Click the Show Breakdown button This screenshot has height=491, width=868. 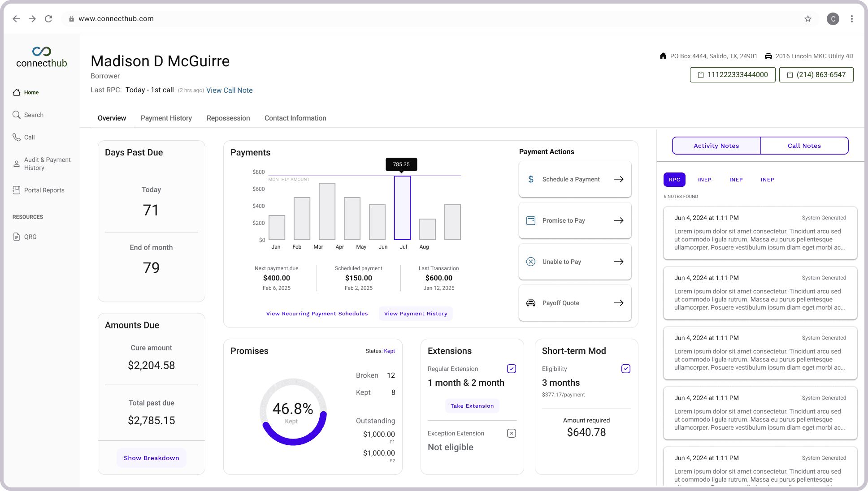tap(151, 458)
